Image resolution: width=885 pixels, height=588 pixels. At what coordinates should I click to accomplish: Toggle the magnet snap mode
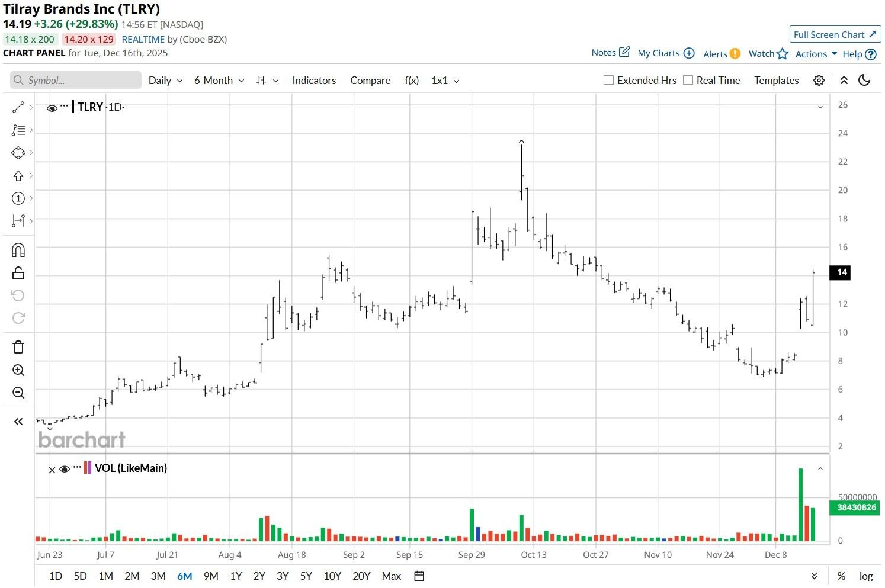18,250
